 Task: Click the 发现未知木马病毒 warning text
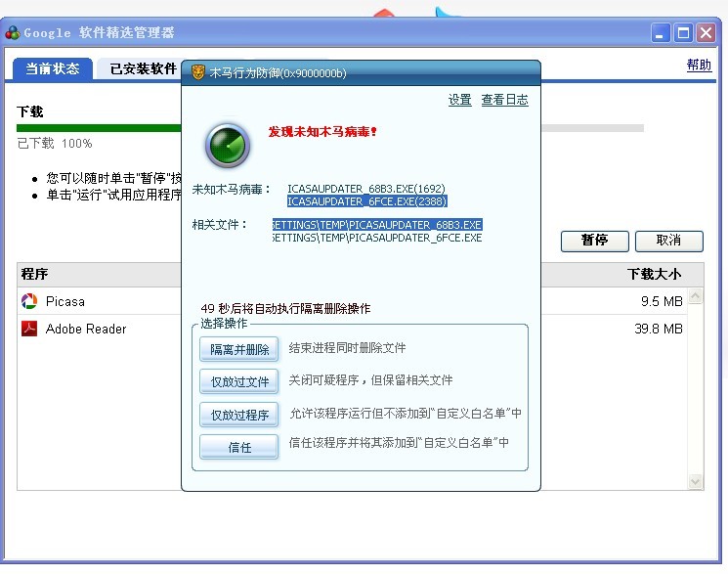tap(322, 132)
